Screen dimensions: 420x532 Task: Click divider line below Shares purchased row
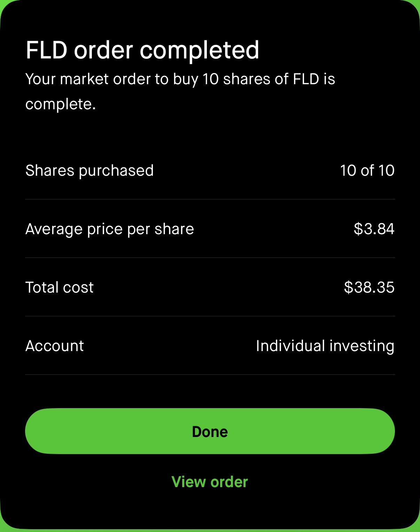tap(210, 199)
